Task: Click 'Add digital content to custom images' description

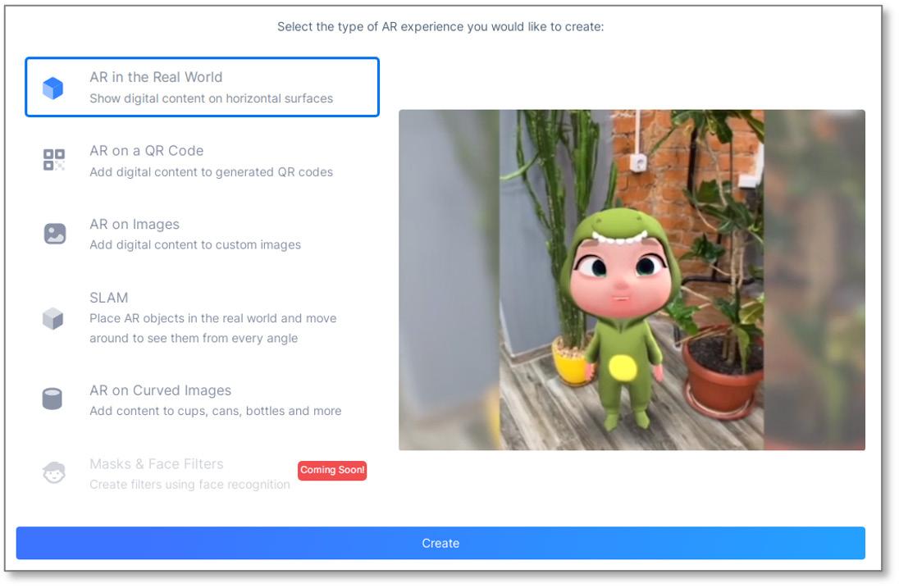Action: click(195, 244)
